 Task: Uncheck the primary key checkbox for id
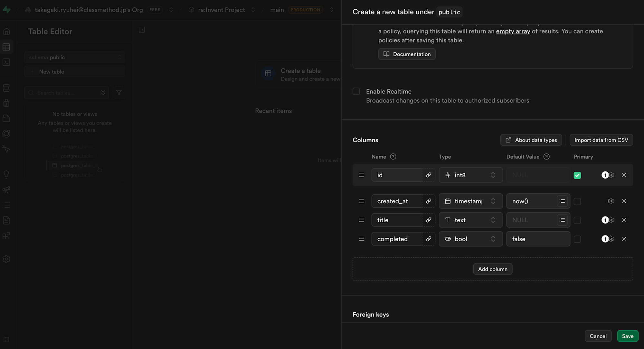577,175
